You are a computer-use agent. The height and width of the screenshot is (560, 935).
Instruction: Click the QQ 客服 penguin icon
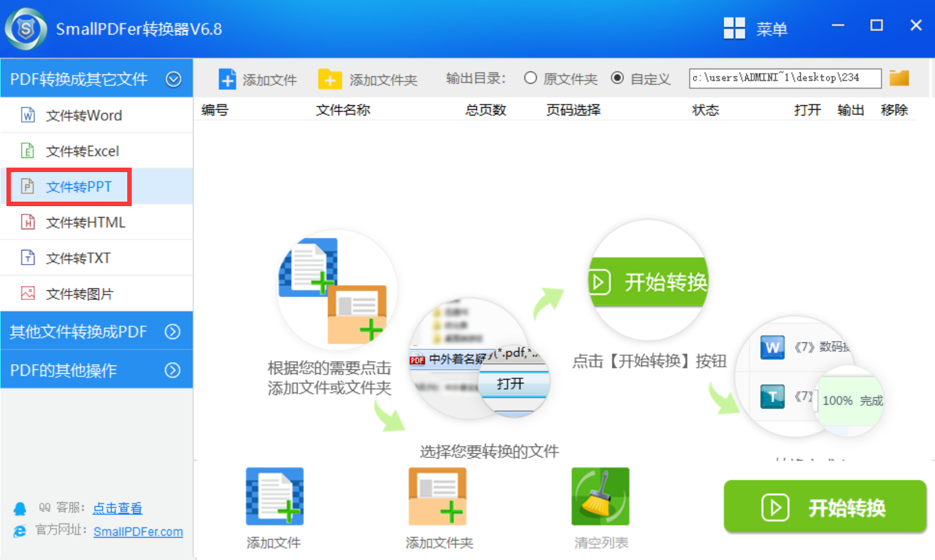point(20,509)
